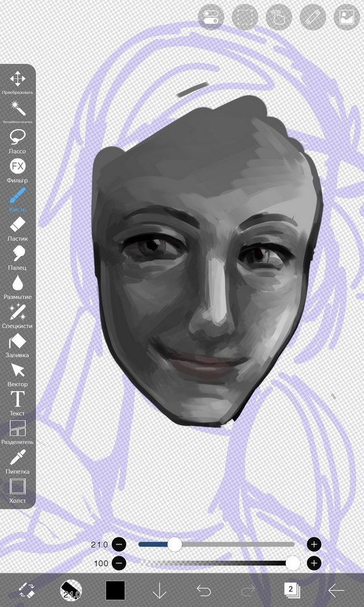Choose the Magic Wand tool

click(x=18, y=112)
